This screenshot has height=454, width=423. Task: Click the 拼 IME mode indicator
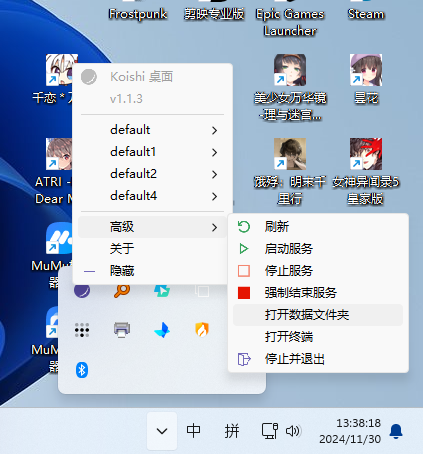click(232, 431)
